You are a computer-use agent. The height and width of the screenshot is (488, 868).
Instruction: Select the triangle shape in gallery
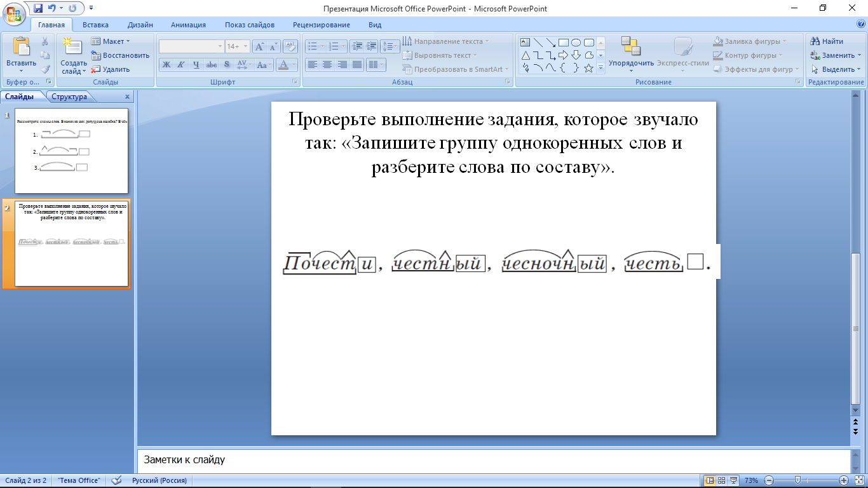tap(526, 55)
